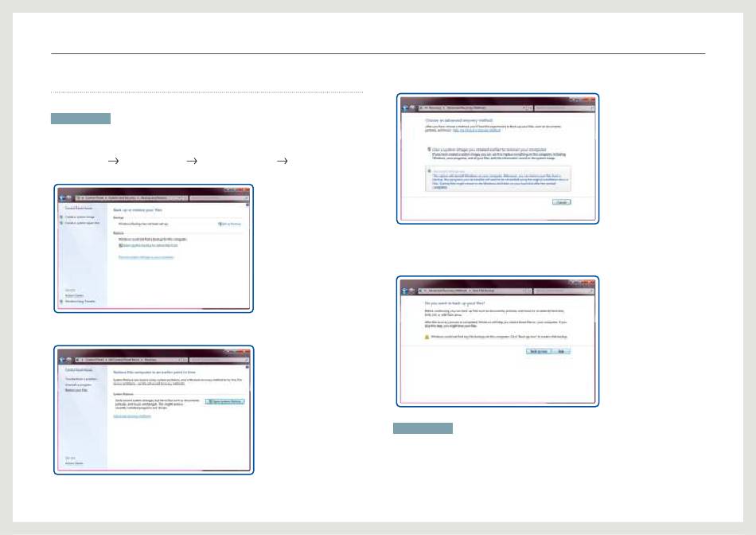Viewport: 756px width, 535px height.
Task: Click help link in Choose an advanced recovery method text
Action: pos(477,131)
